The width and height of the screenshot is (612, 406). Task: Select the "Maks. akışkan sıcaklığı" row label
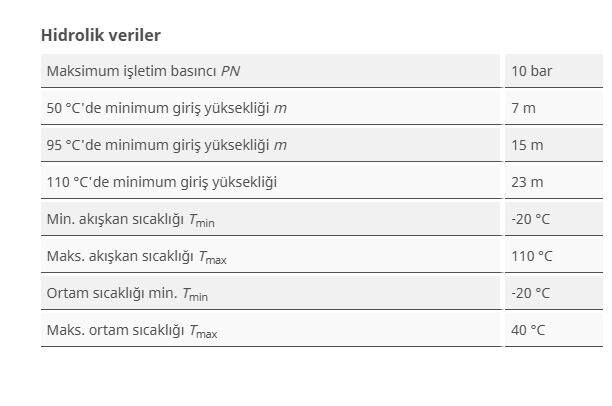pyautogui.click(x=120, y=256)
